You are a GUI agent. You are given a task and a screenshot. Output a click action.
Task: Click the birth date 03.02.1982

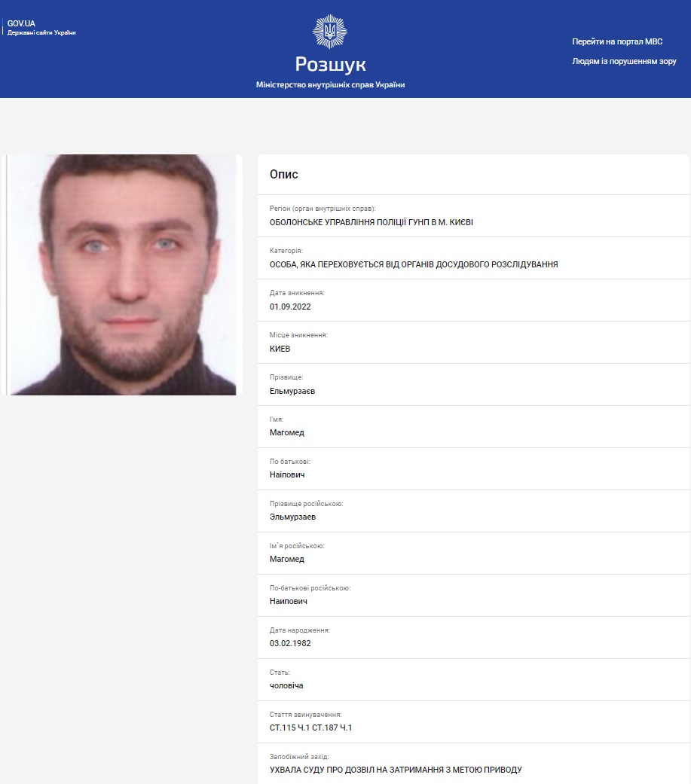[x=290, y=643]
